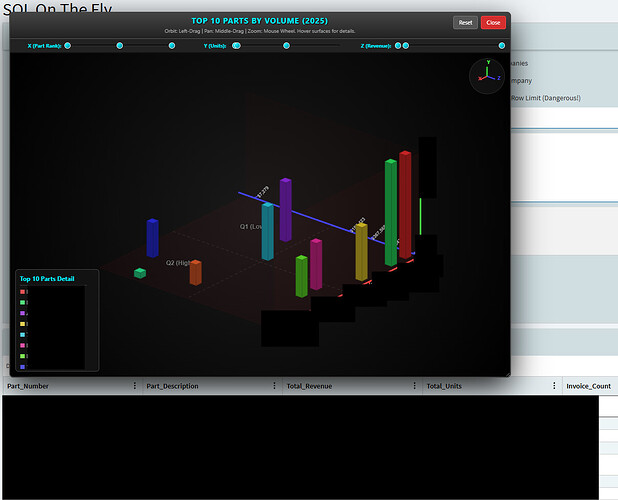Select the lime green bar in chart
Image resolution: width=618 pixels, height=500 pixels.
pos(302,276)
